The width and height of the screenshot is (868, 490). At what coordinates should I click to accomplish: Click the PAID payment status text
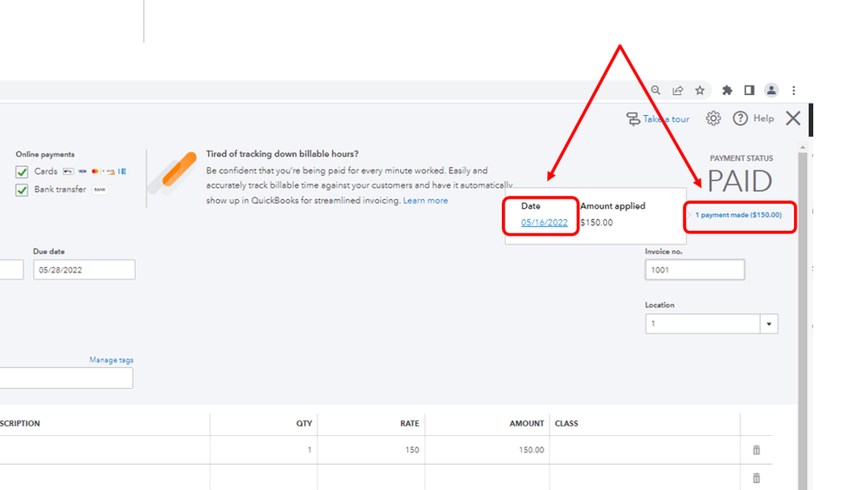(x=739, y=181)
